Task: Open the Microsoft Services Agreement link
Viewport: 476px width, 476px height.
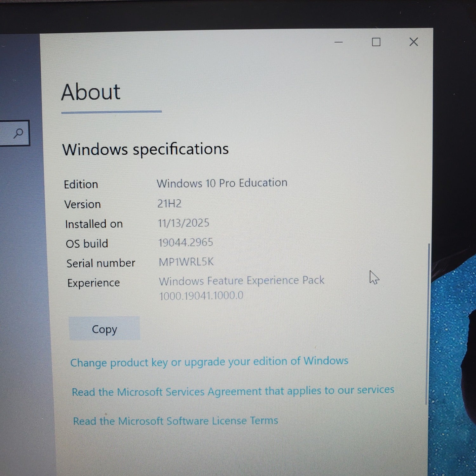Action: pyautogui.click(x=233, y=391)
